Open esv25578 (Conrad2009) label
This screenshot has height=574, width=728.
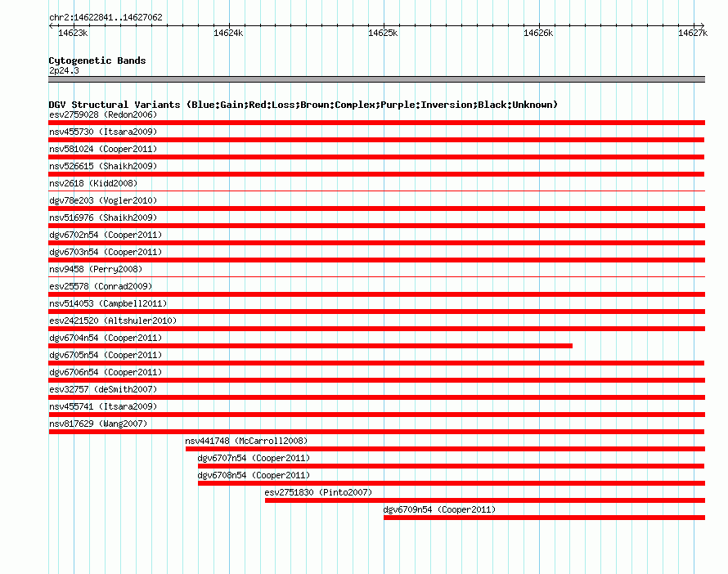coord(101,286)
